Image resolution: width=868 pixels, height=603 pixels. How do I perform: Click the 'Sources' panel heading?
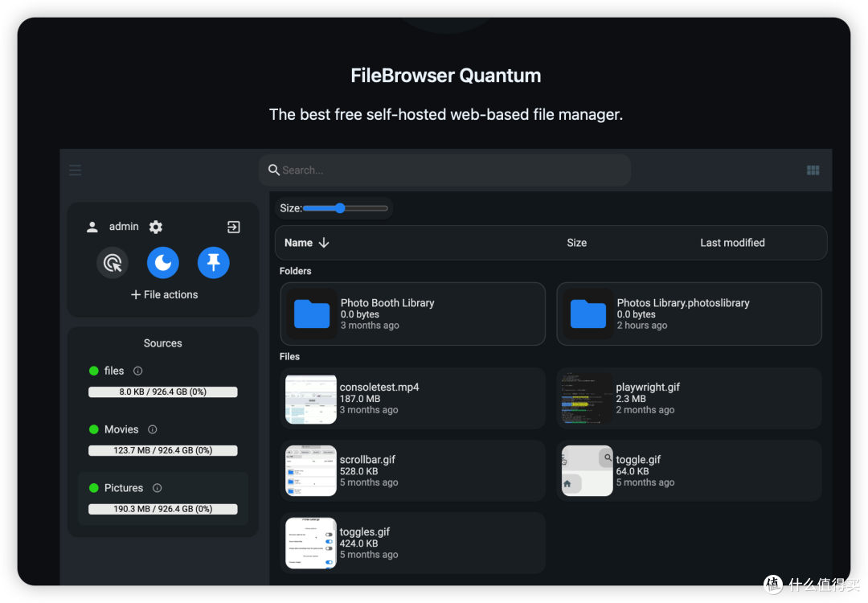tap(162, 343)
